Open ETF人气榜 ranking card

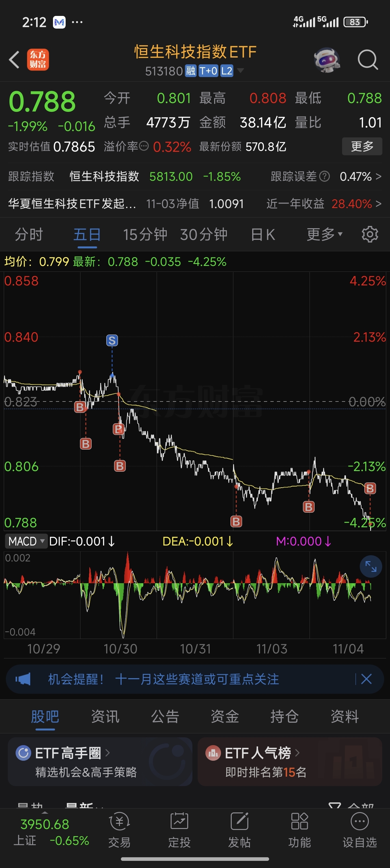pyautogui.click(x=290, y=761)
